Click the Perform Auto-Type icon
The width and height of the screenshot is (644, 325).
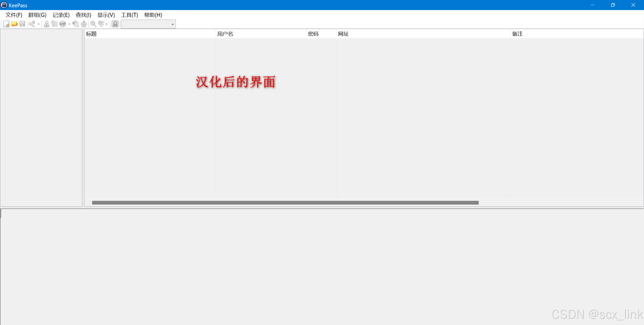pyautogui.click(x=84, y=24)
